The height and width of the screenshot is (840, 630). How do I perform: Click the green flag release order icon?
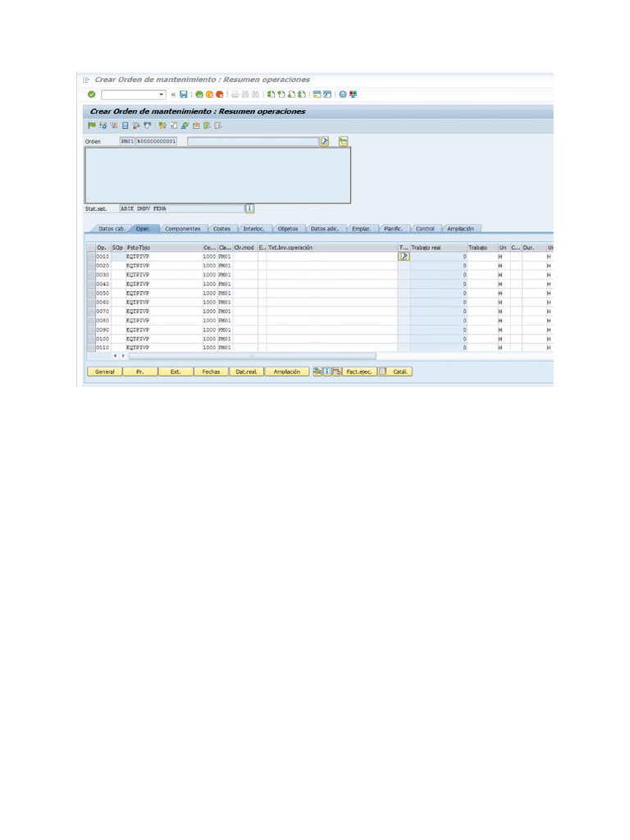click(92, 126)
